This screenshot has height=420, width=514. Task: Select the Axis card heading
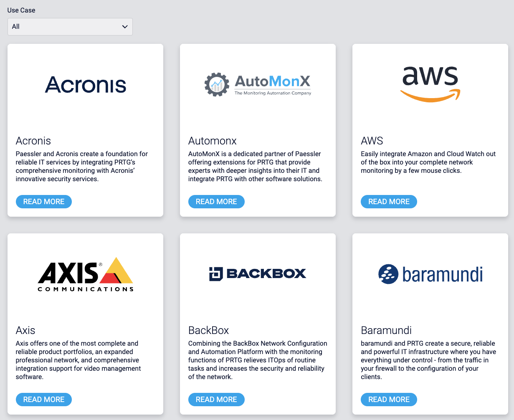click(25, 330)
